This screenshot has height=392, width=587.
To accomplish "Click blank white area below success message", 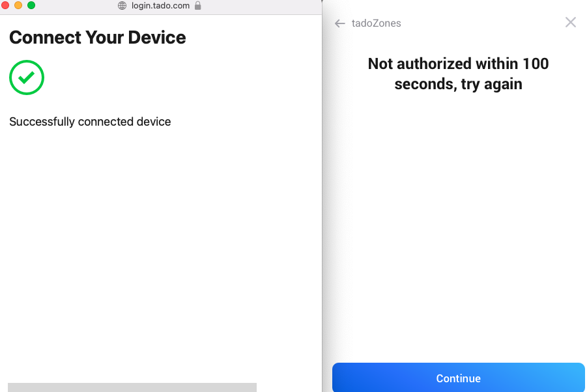I will click(x=161, y=243).
